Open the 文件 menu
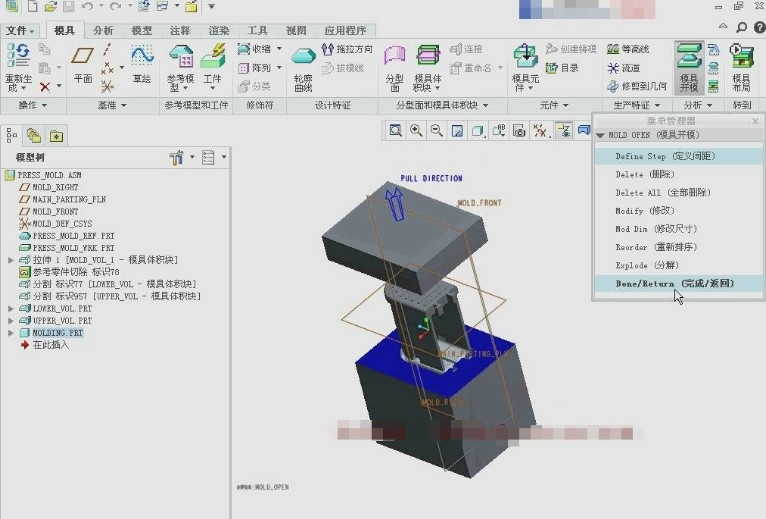 [20, 30]
